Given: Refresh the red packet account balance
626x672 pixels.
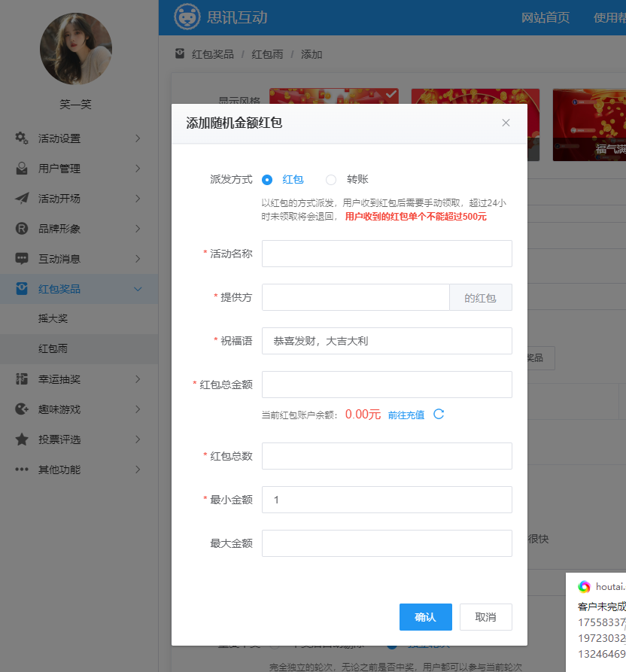Looking at the screenshot, I should (x=439, y=414).
